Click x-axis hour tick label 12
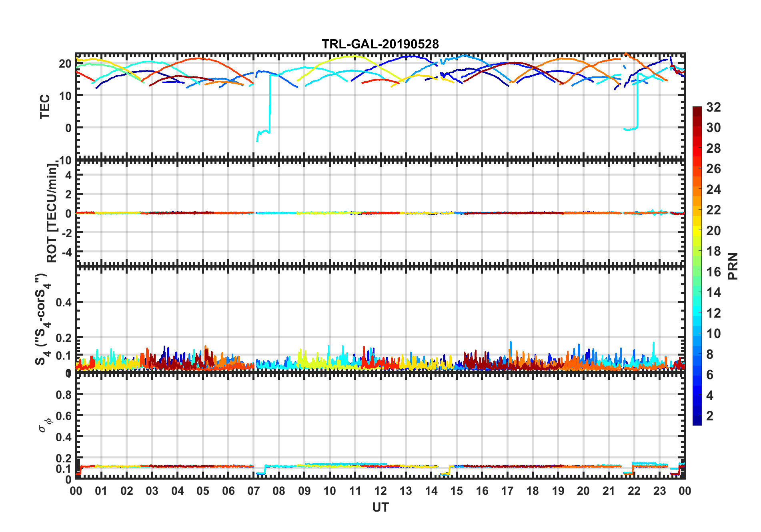761x532 pixels. click(x=380, y=491)
